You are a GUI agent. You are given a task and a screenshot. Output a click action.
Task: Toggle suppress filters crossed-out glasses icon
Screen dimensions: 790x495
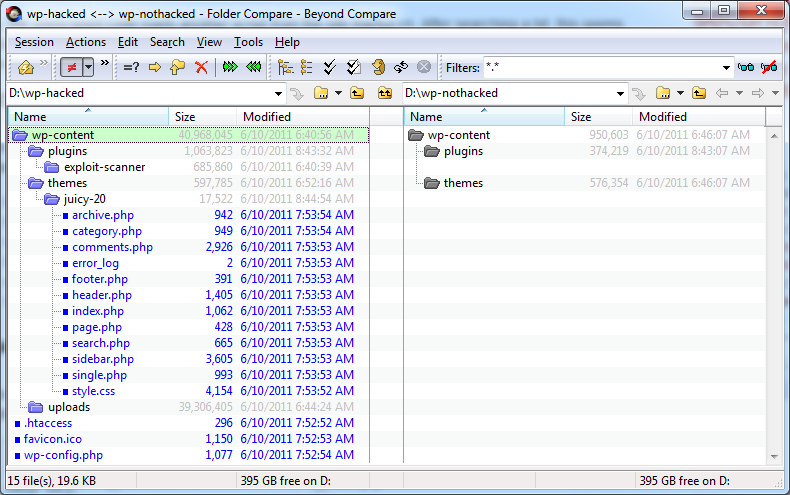coord(769,67)
